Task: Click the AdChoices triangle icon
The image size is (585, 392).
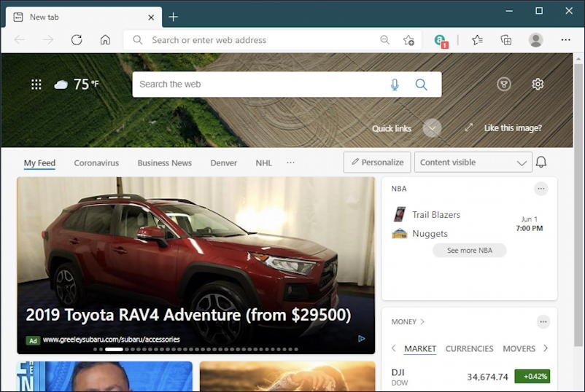Action: (361, 339)
